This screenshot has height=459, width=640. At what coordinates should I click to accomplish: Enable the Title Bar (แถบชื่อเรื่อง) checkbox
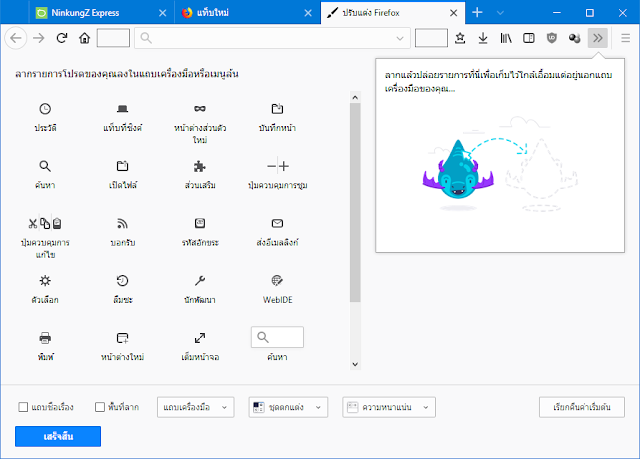(23, 407)
